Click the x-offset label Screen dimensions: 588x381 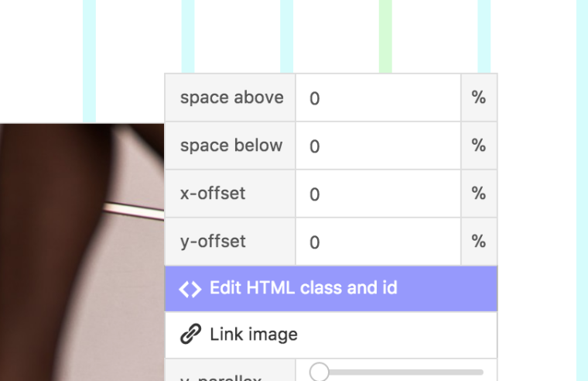tap(213, 194)
